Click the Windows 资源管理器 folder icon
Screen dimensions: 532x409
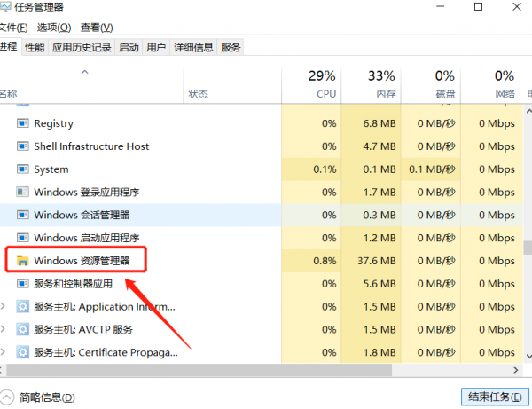[x=23, y=260]
